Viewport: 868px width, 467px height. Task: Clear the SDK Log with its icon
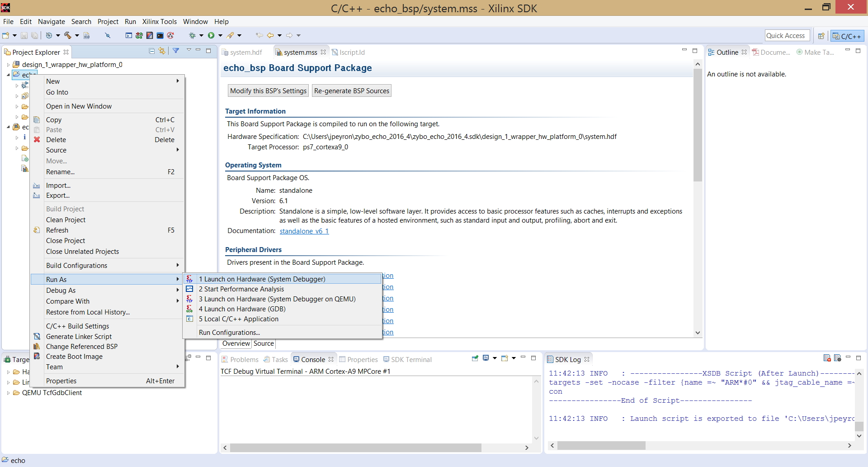tap(827, 358)
